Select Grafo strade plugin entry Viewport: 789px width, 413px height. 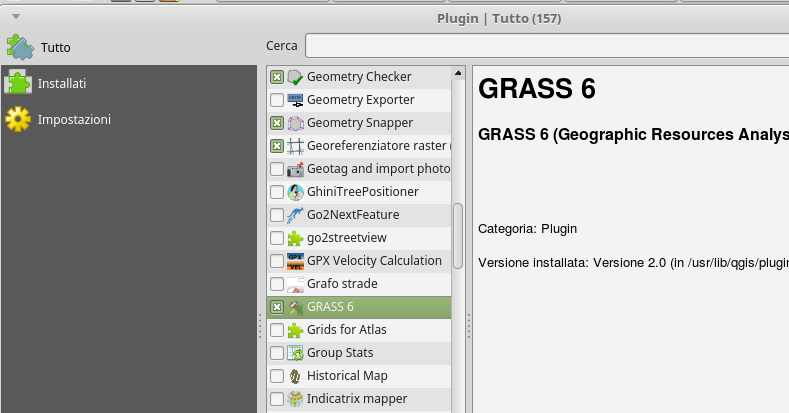[359, 284]
